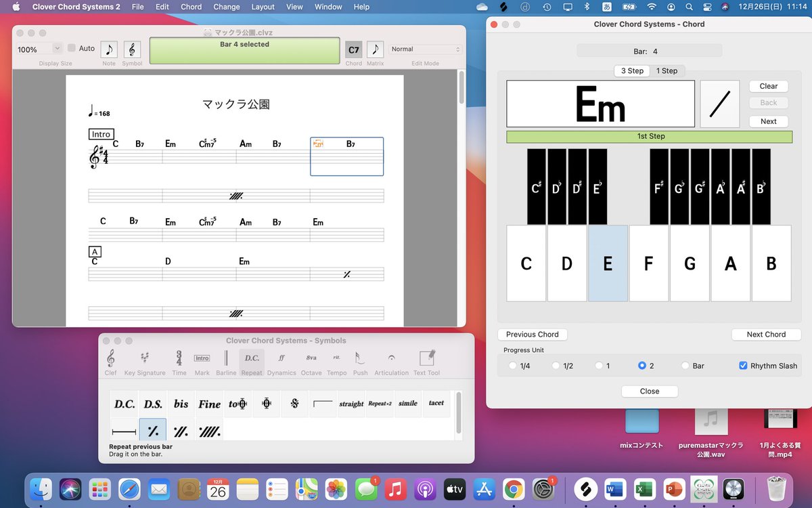Image resolution: width=812 pixels, height=508 pixels.
Task: Open the Normal edit mode dropdown
Action: (426, 49)
